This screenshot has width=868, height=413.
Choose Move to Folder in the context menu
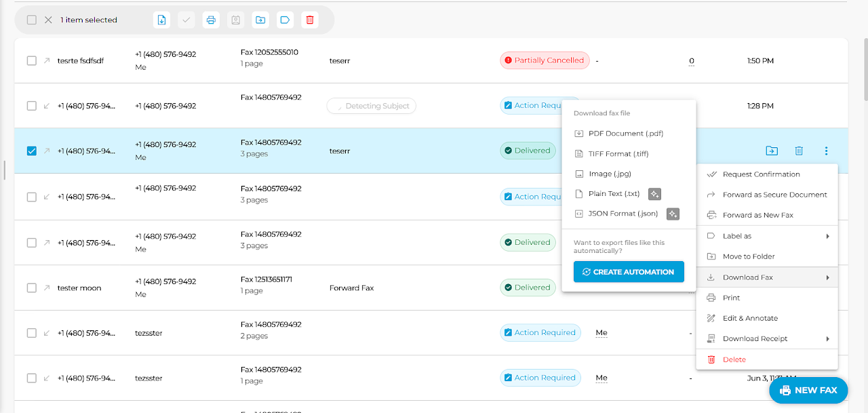point(767,256)
